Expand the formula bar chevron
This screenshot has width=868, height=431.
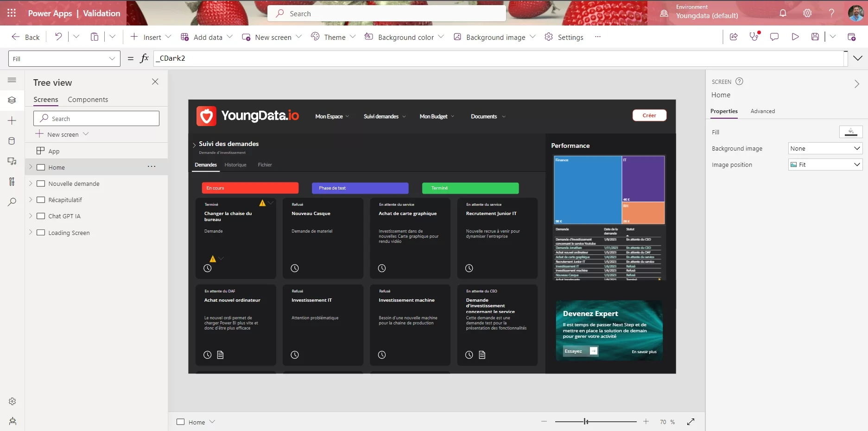[x=858, y=58]
